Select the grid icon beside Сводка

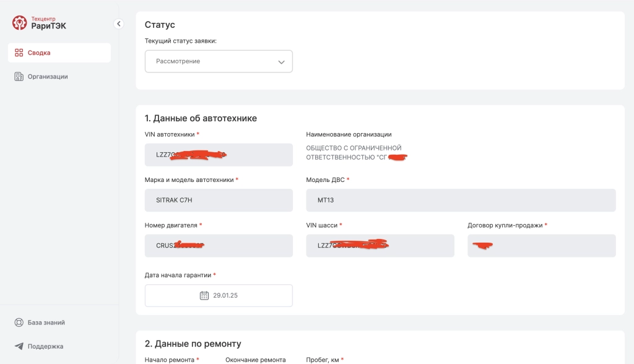(x=17, y=53)
